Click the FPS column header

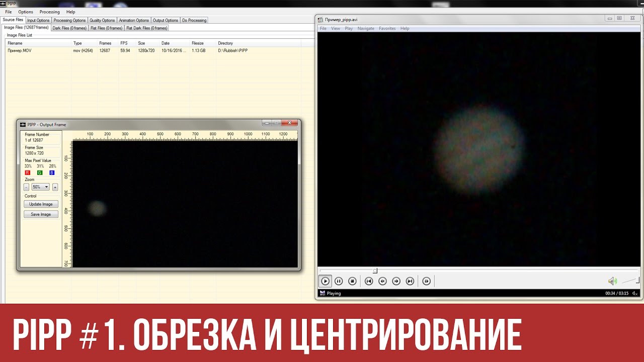127,43
